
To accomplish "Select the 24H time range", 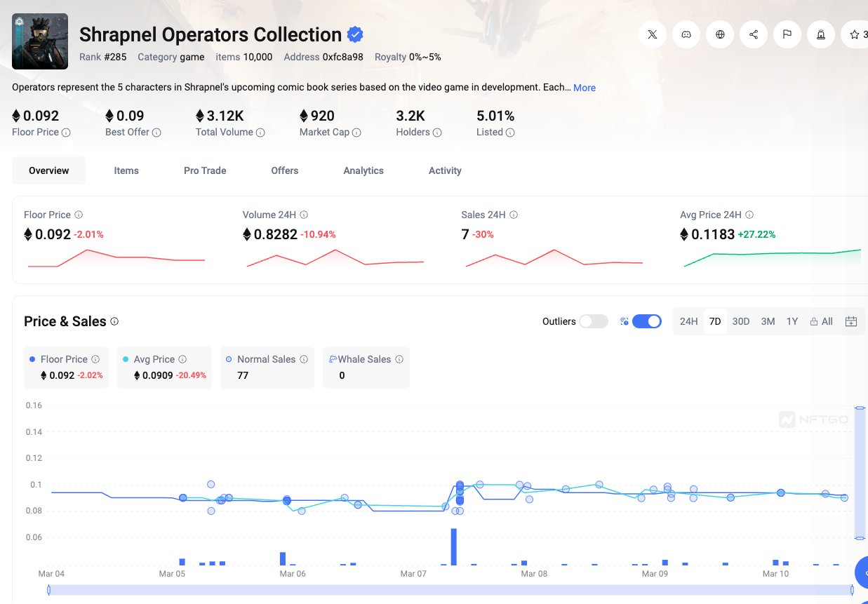I will [x=688, y=321].
